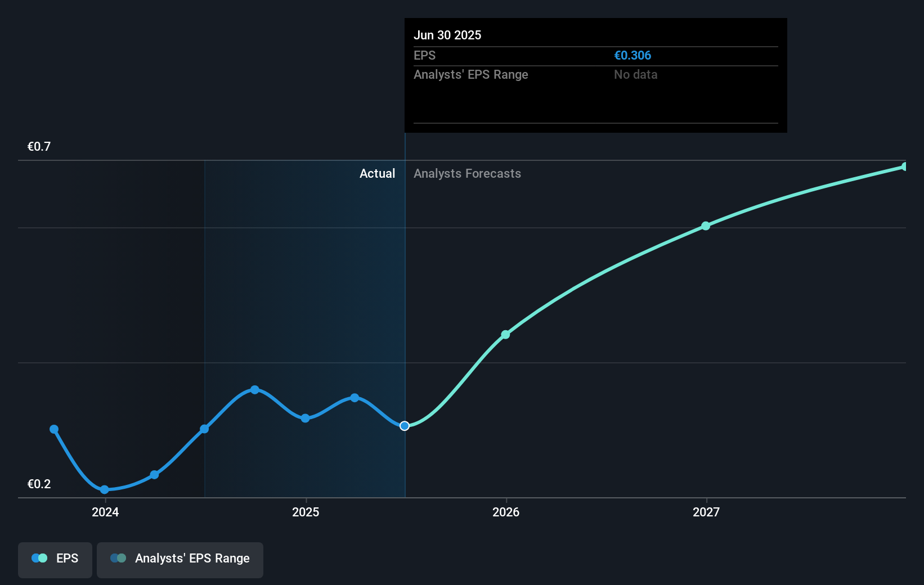
Task: Click the forecast data point at 2027
Action: [x=706, y=226]
